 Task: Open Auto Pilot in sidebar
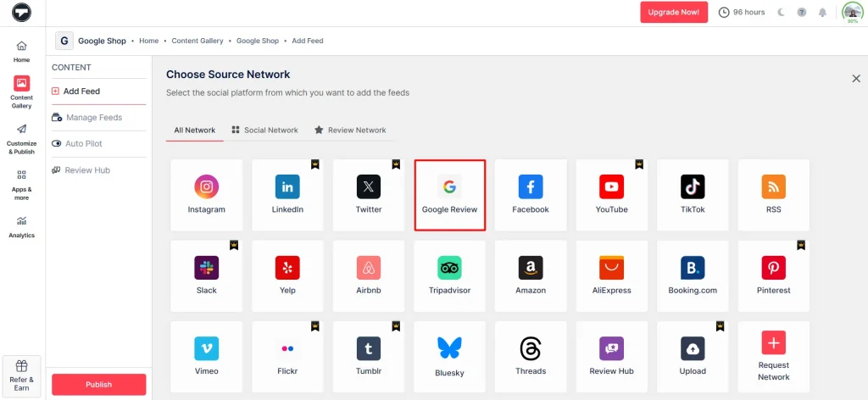[x=83, y=144]
